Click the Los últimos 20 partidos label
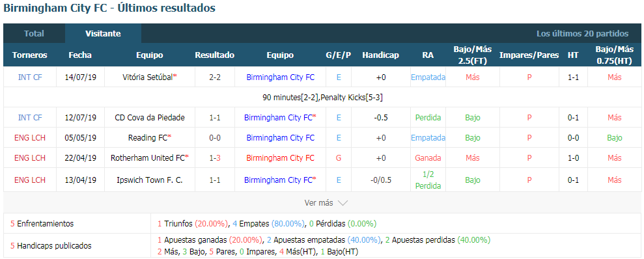The image size is (644, 259). coord(582,34)
